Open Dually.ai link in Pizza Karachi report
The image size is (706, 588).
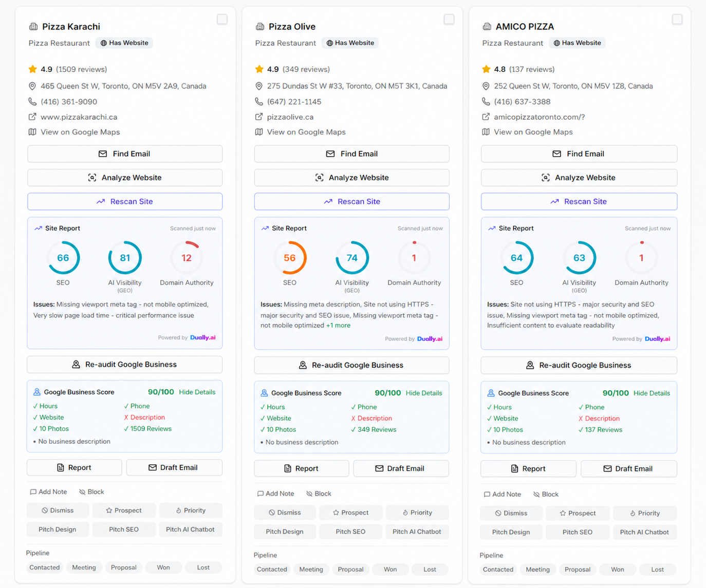click(203, 337)
